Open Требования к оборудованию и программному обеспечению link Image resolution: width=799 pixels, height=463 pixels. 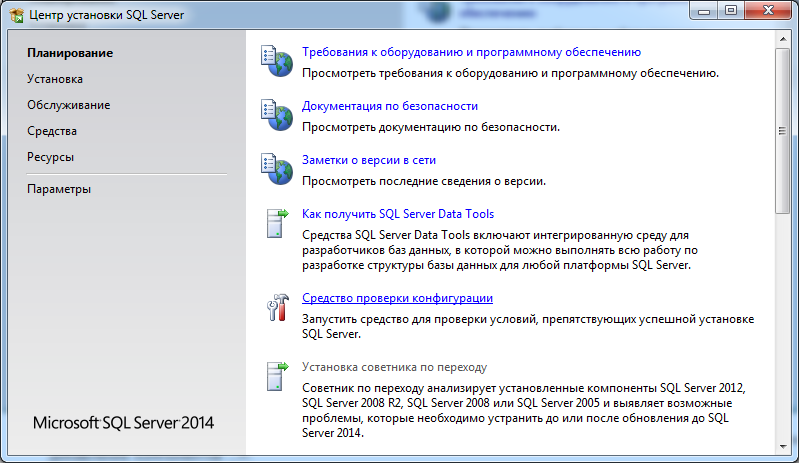(x=471, y=52)
